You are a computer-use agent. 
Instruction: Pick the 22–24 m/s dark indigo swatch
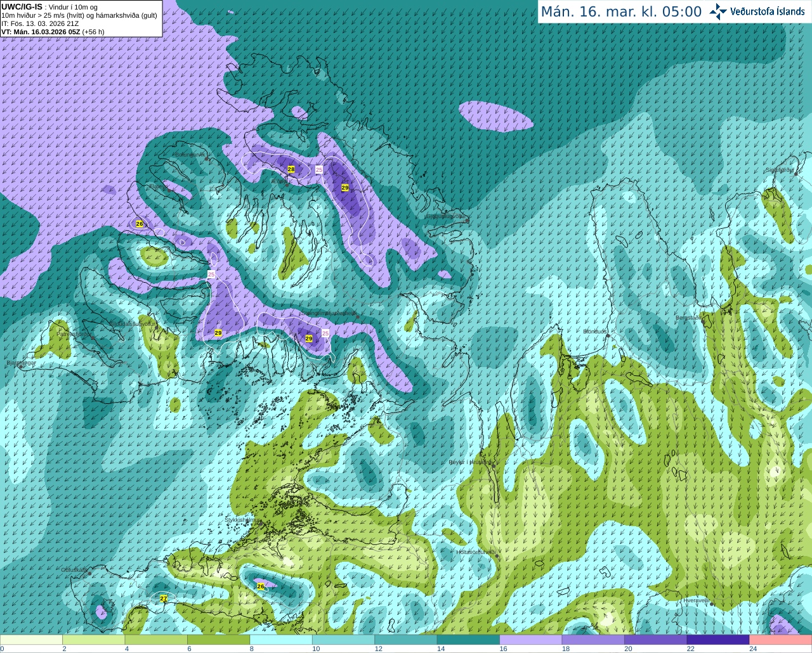[x=718, y=640]
